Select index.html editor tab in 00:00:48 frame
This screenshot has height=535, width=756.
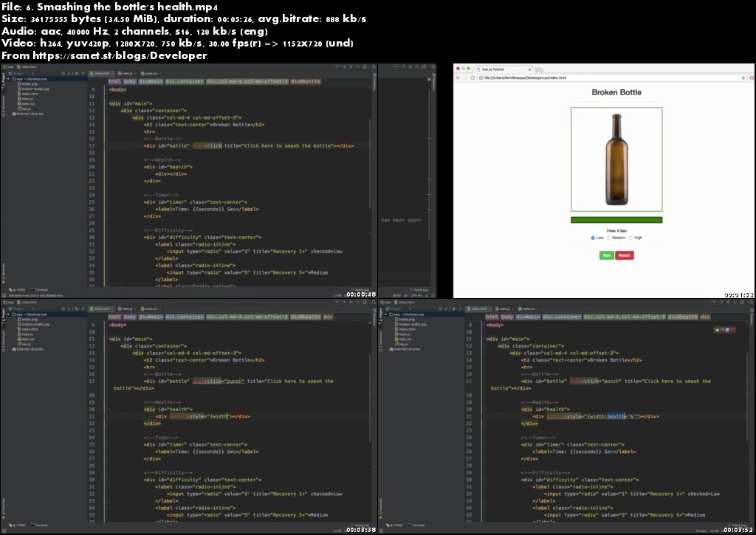101,73
